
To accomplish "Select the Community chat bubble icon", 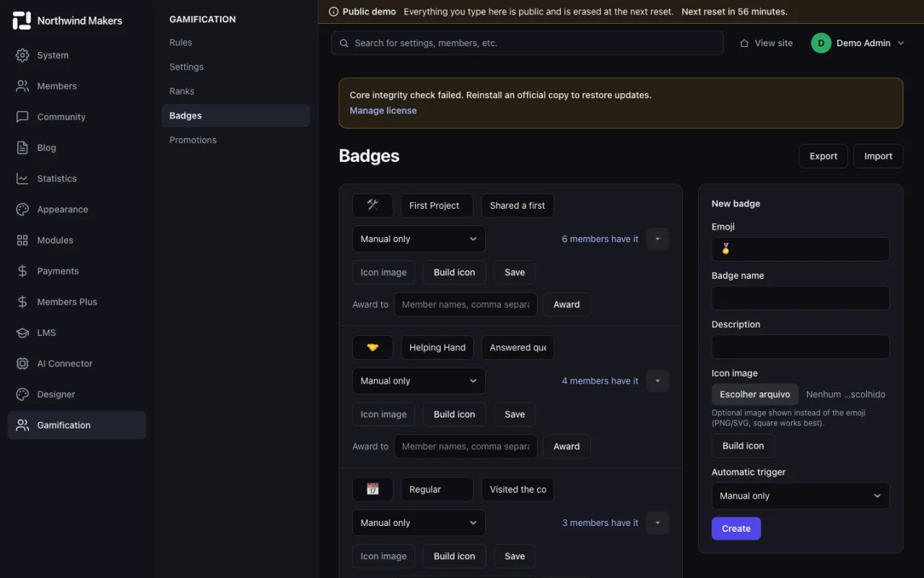I will (x=22, y=117).
